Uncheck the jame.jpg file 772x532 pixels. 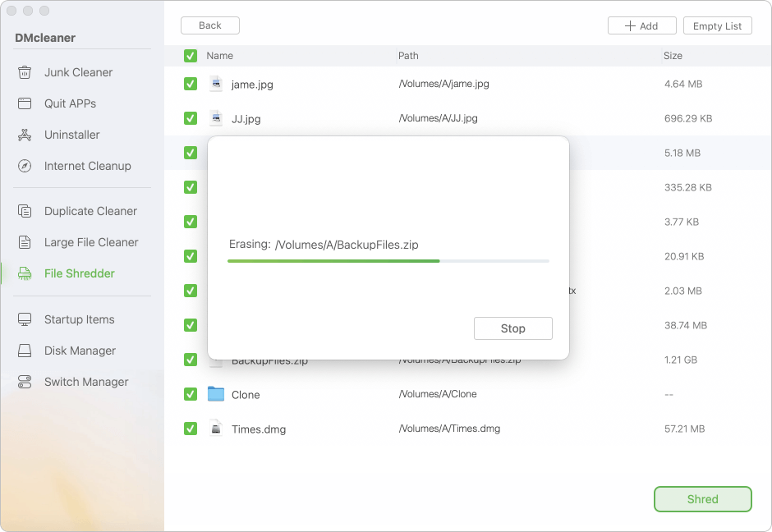pos(191,84)
